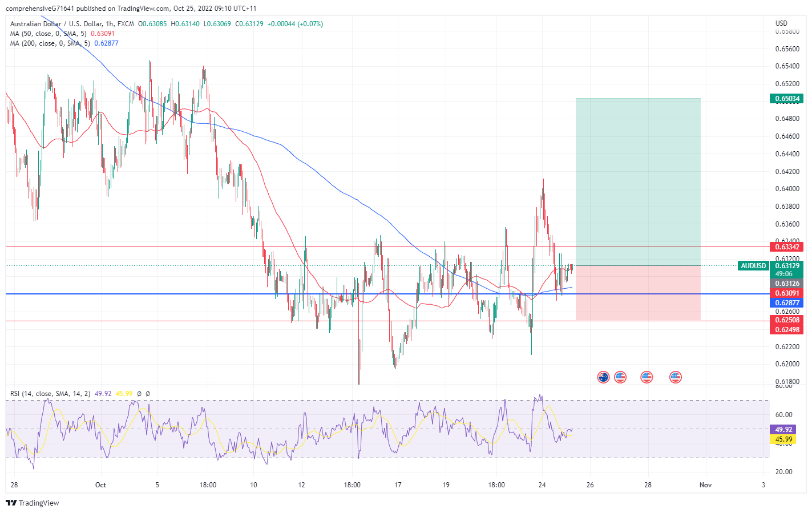This screenshot has height=513, width=812.
Task: Click the US flag event icon beside Australian flag
Action: pos(620,377)
